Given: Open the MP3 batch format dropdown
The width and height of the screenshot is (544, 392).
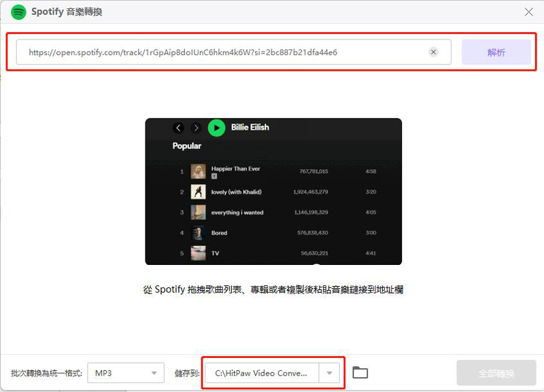Looking at the screenshot, I should pos(126,373).
